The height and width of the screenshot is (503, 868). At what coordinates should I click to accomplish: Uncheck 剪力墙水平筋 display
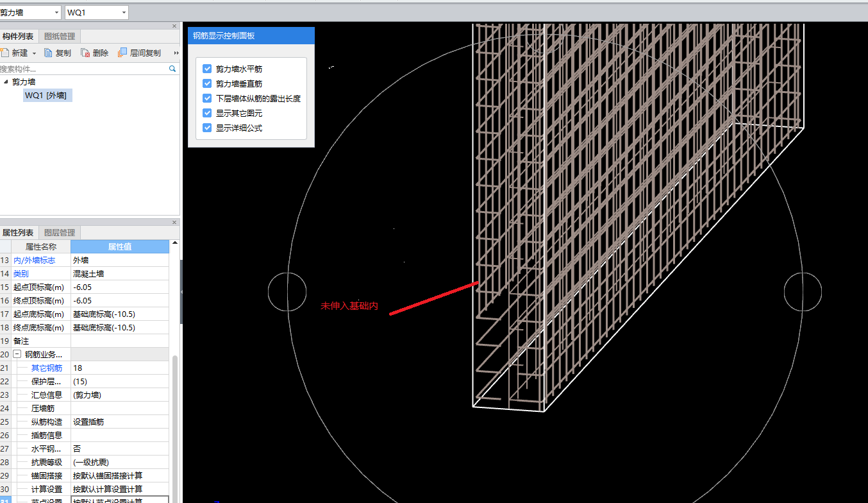tap(207, 69)
